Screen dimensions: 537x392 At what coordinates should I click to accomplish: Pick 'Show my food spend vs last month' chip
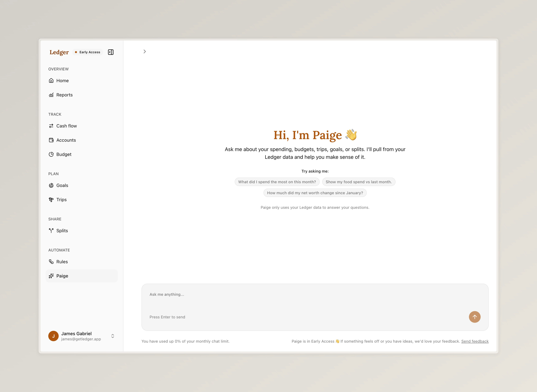[358, 182]
